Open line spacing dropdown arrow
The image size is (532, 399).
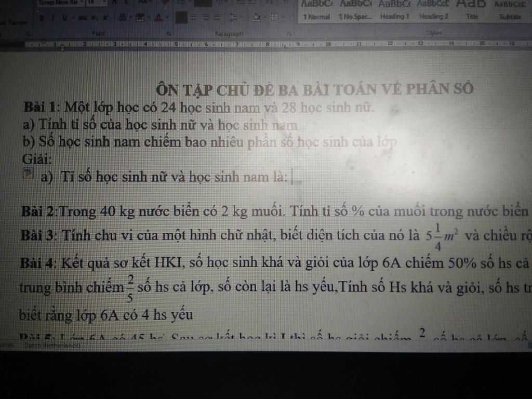241,18
